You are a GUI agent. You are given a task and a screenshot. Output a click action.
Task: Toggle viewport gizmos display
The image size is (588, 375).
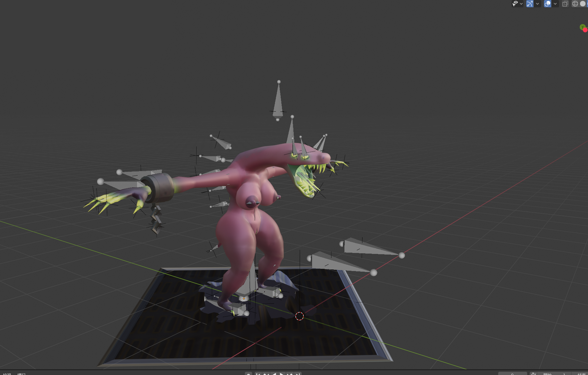[x=530, y=4]
